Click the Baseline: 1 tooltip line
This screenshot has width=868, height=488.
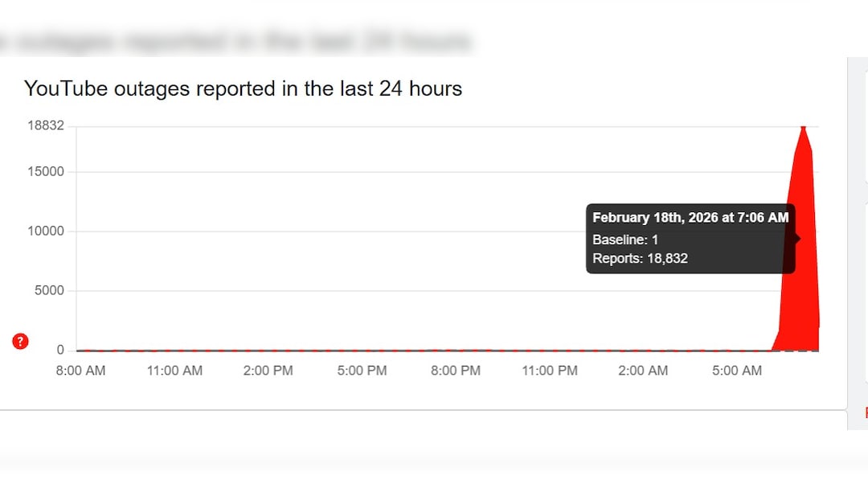coord(625,240)
